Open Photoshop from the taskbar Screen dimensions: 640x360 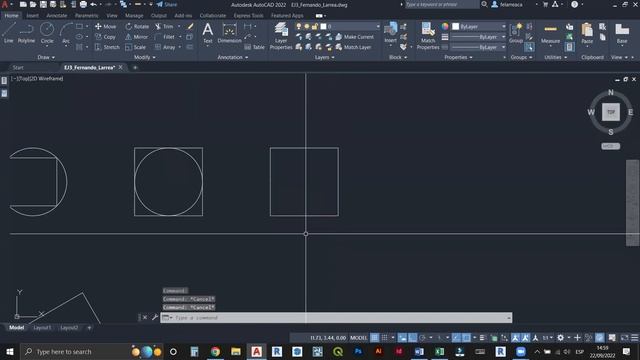358,351
